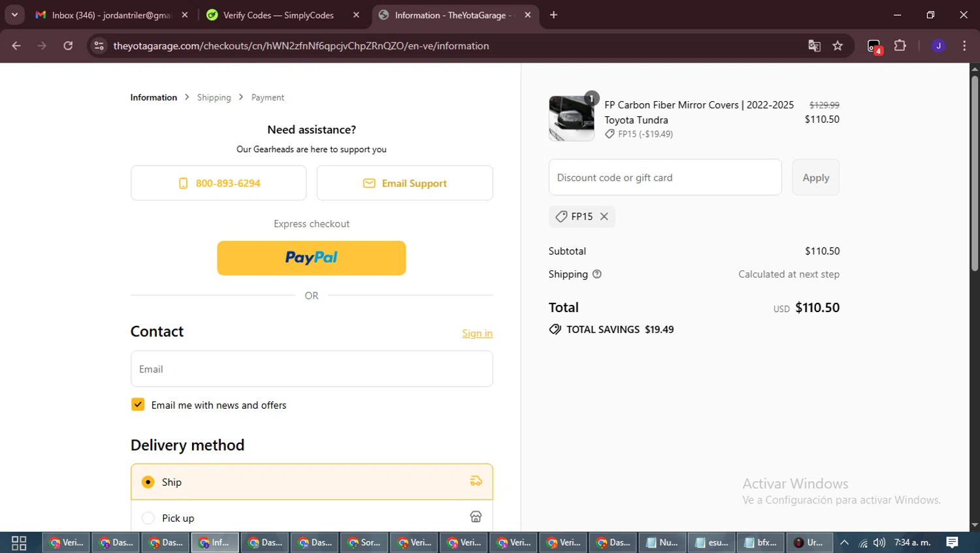Click the FP15 (-$19.49) discount label
Image resolution: width=980 pixels, height=553 pixels.
click(x=639, y=134)
